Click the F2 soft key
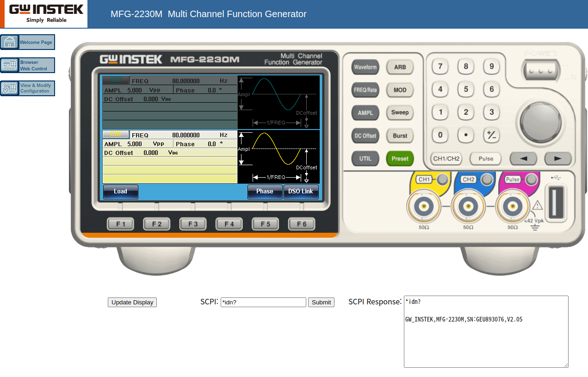Viewport: 588px width, 377px height. click(x=156, y=224)
